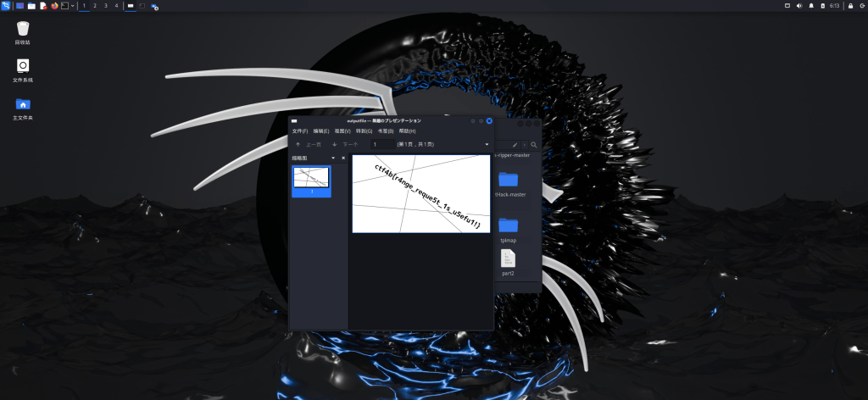Launch the text editor from top panel

(42, 6)
